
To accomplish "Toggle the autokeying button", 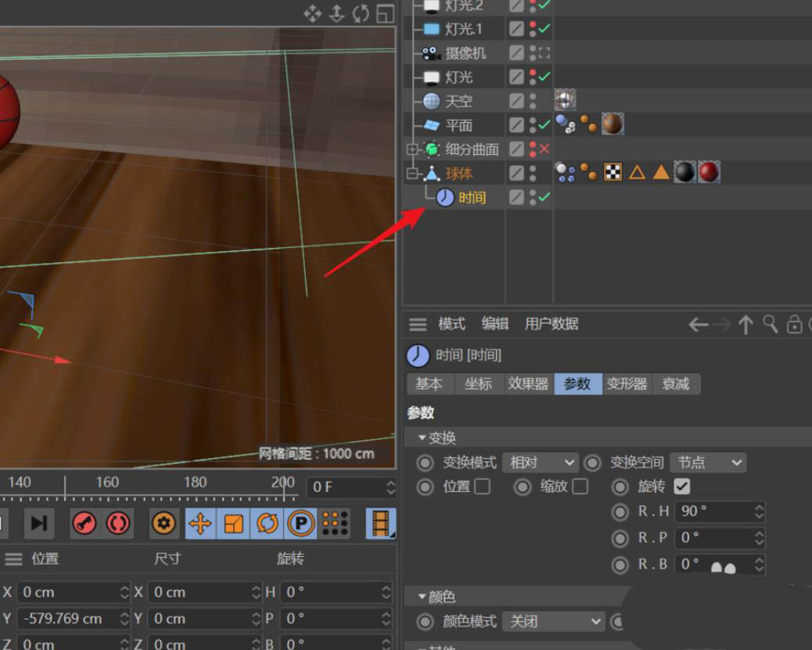I will (118, 523).
